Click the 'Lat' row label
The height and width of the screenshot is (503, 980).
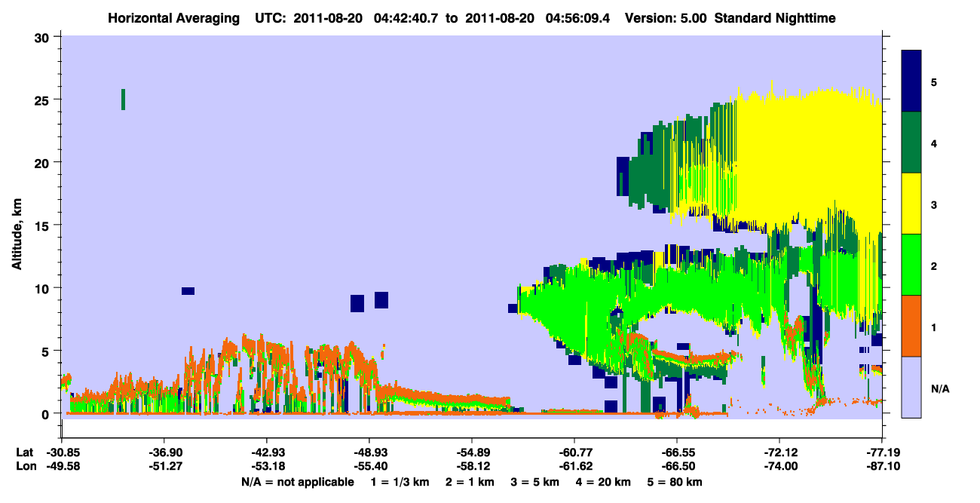click(25, 452)
